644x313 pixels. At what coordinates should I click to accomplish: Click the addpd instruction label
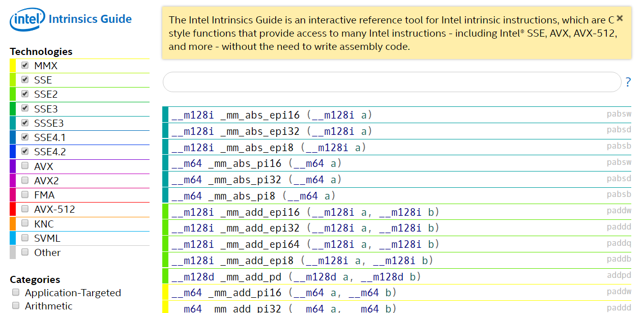619,275
